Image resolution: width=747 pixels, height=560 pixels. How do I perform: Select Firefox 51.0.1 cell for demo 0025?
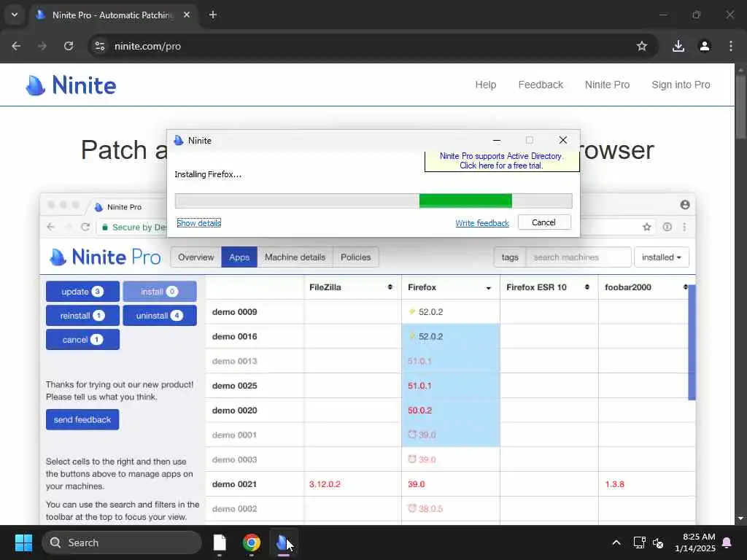point(451,386)
